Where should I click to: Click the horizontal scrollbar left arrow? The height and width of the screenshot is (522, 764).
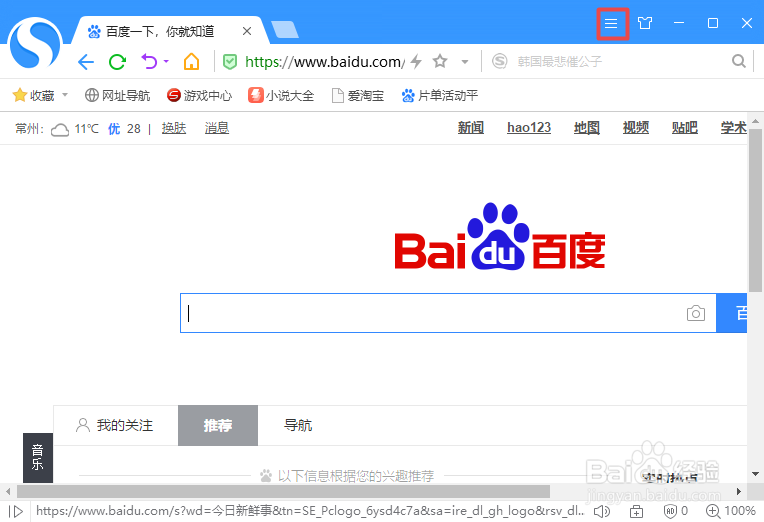tap(8, 491)
